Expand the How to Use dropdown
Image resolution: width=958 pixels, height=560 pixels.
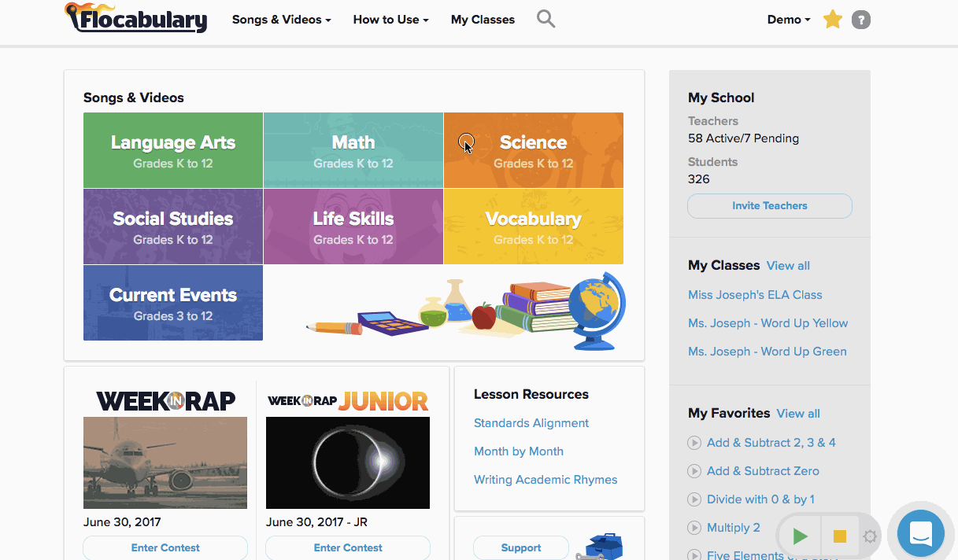[390, 20]
